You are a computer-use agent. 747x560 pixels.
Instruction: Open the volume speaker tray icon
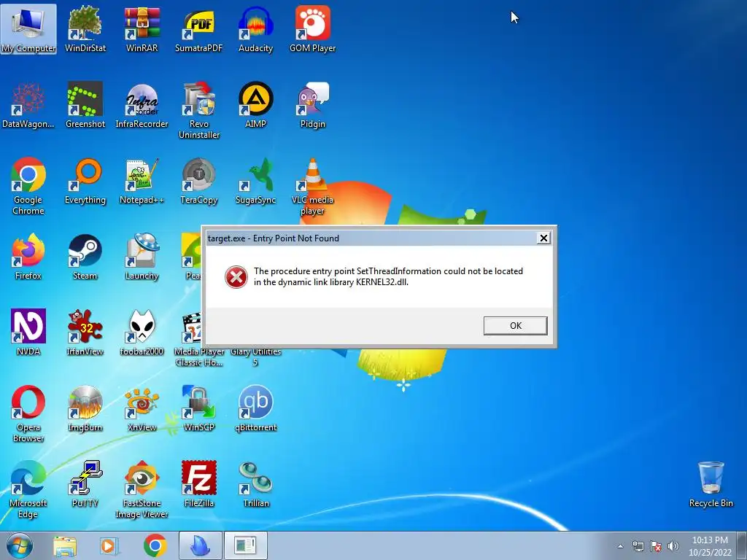pyautogui.click(x=673, y=546)
